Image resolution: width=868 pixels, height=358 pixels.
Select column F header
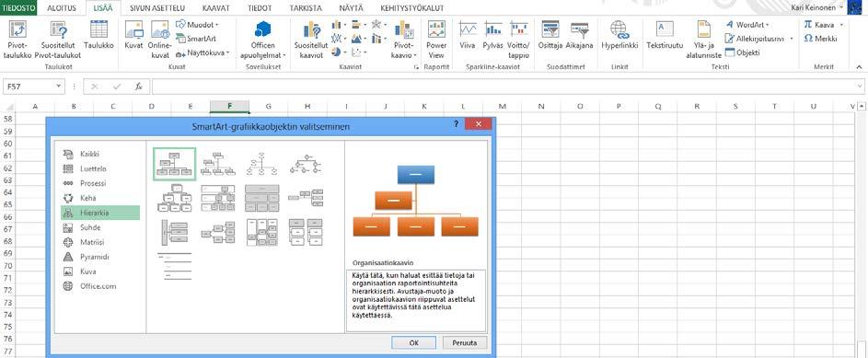[x=229, y=106]
